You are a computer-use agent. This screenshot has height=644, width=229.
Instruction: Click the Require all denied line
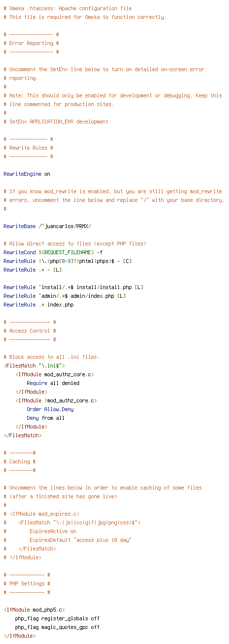(53, 383)
